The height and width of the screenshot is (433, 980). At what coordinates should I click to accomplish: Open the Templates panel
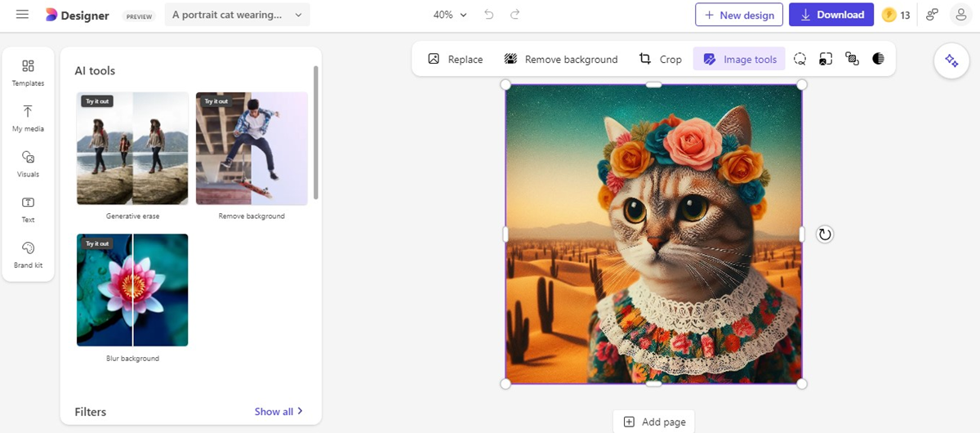[x=28, y=72]
